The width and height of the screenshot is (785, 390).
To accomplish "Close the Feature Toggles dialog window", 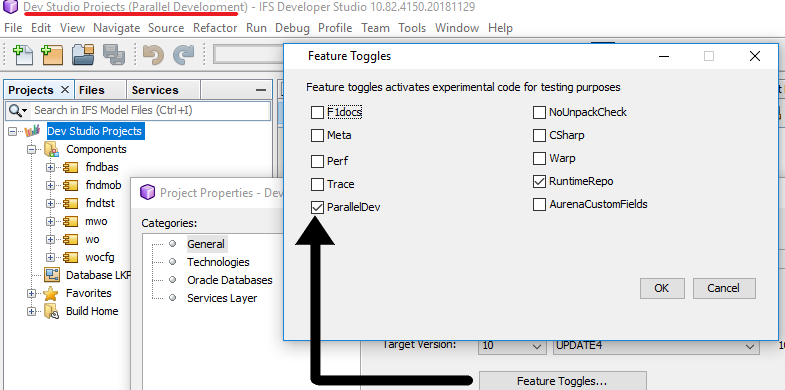I will [x=754, y=56].
